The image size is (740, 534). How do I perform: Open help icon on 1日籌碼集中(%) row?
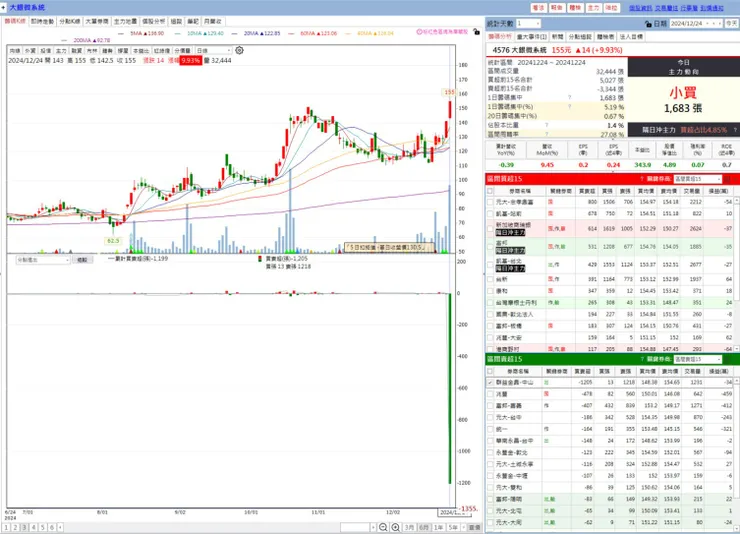(570, 107)
